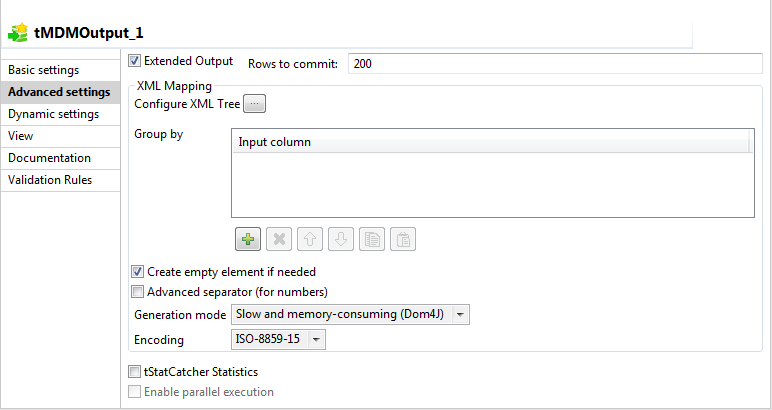Open Configure XML Tree ellipsis button
Screen dimensions: 772x410
click(255, 103)
